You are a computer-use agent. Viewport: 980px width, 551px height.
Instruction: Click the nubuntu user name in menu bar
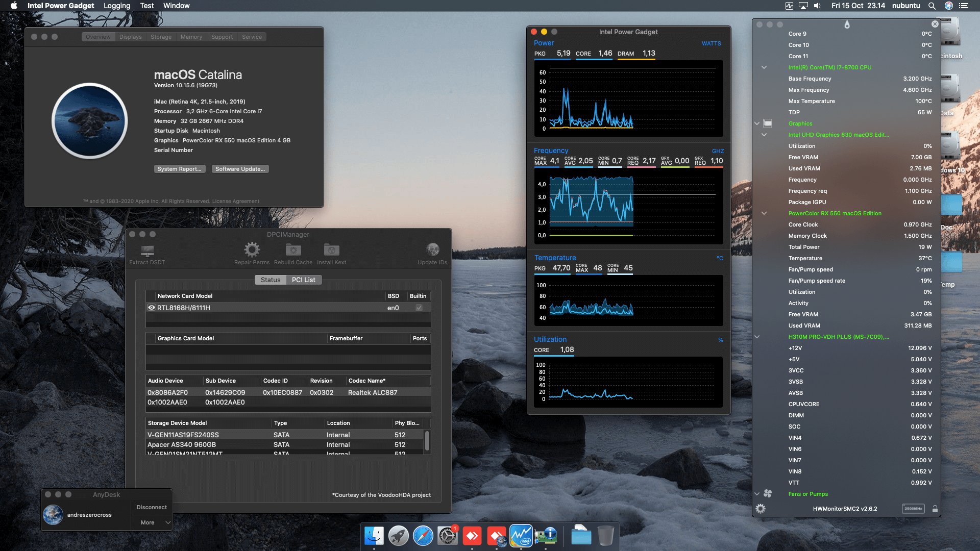click(906, 6)
